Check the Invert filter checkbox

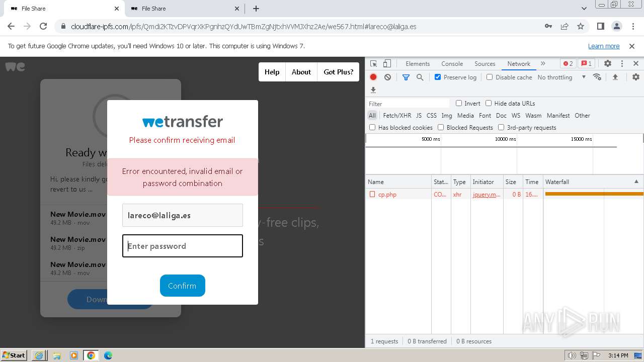pyautogui.click(x=459, y=103)
